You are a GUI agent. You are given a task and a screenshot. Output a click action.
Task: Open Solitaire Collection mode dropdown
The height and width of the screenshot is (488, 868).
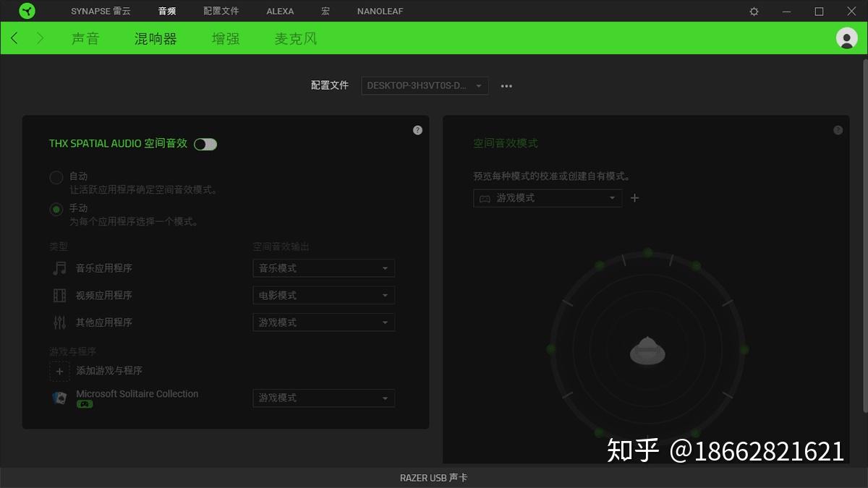(323, 398)
